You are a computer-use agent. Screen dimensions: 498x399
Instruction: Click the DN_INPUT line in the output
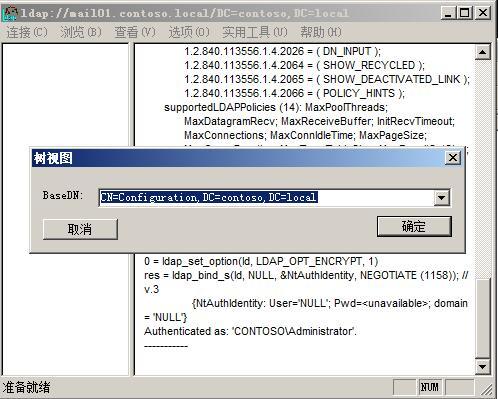coord(282,51)
